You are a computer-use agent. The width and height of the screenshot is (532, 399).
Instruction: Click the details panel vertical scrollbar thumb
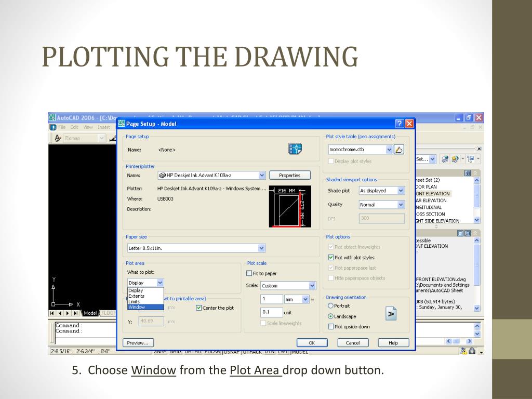476,264
